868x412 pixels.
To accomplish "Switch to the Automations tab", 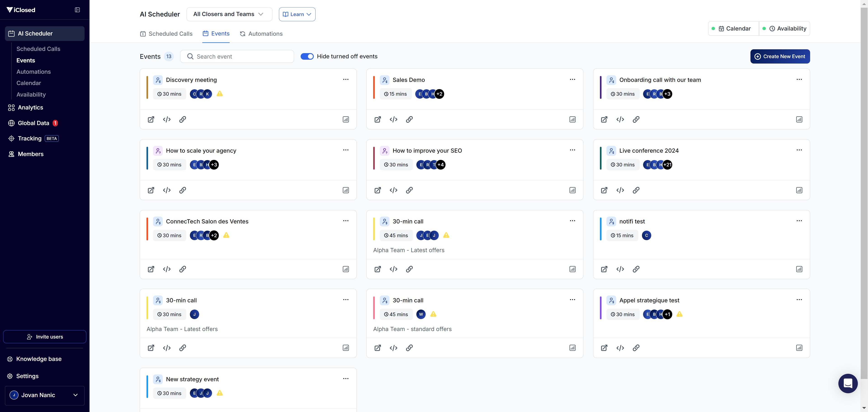I will click(x=261, y=34).
